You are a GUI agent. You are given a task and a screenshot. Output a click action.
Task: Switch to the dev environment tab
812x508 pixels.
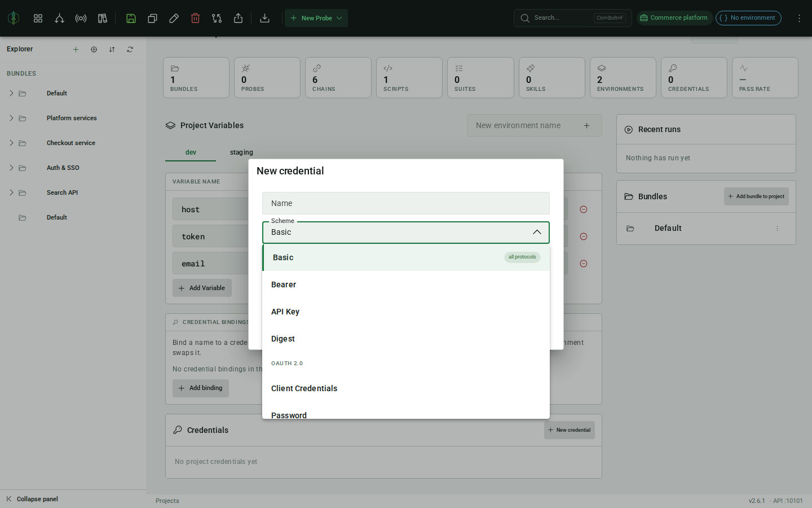point(191,152)
